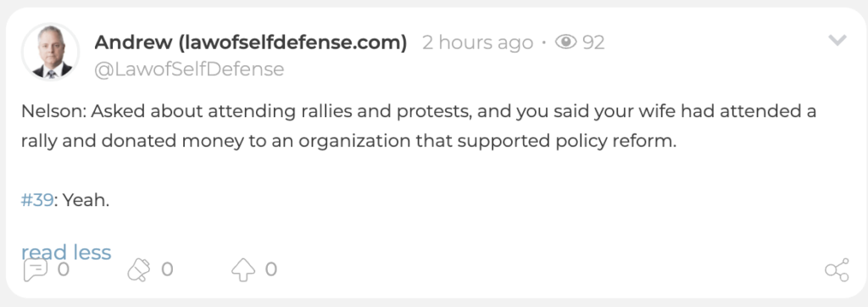Click the comment count number
Screen dimensions: 868x307
[63, 270]
